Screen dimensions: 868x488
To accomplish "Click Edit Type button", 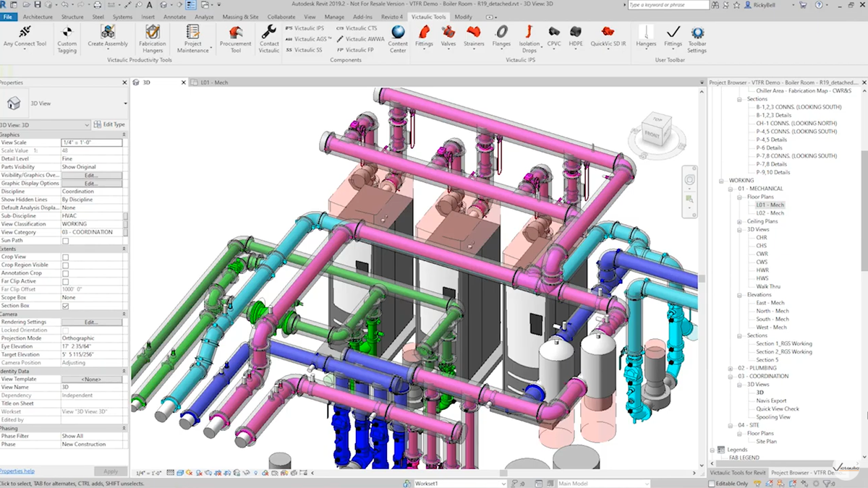I will (x=109, y=124).
